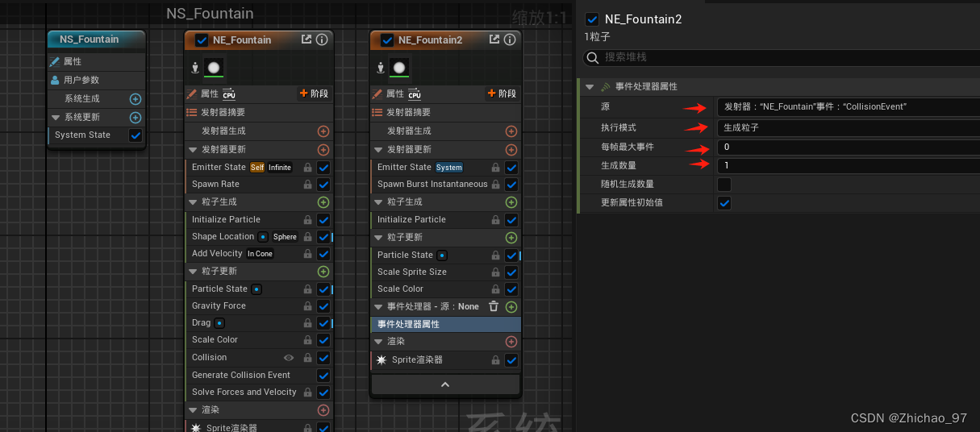The width and height of the screenshot is (980, 432).
Task: Add module to 发射器生成 in NE_Fountain
Action: tap(323, 131)
